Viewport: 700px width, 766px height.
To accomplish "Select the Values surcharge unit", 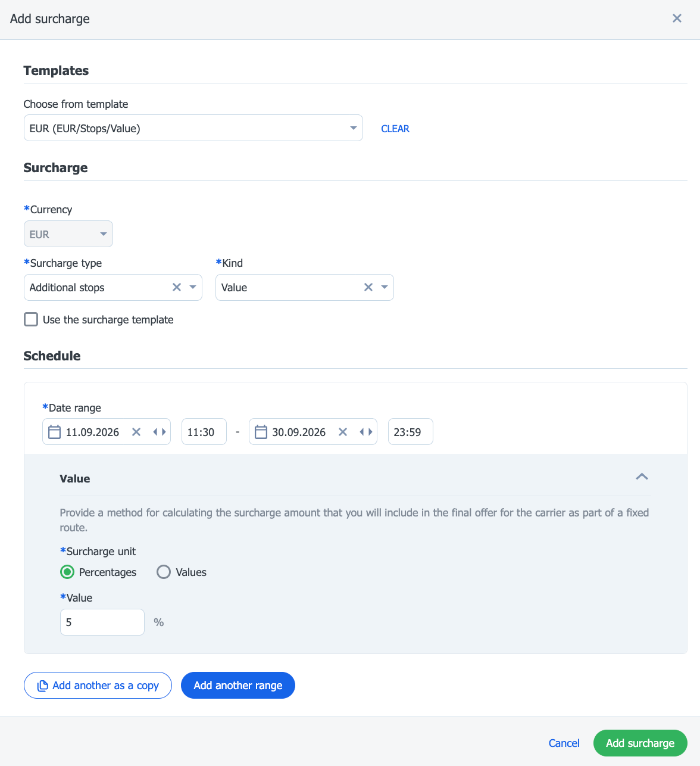I will tap(164, 572).
